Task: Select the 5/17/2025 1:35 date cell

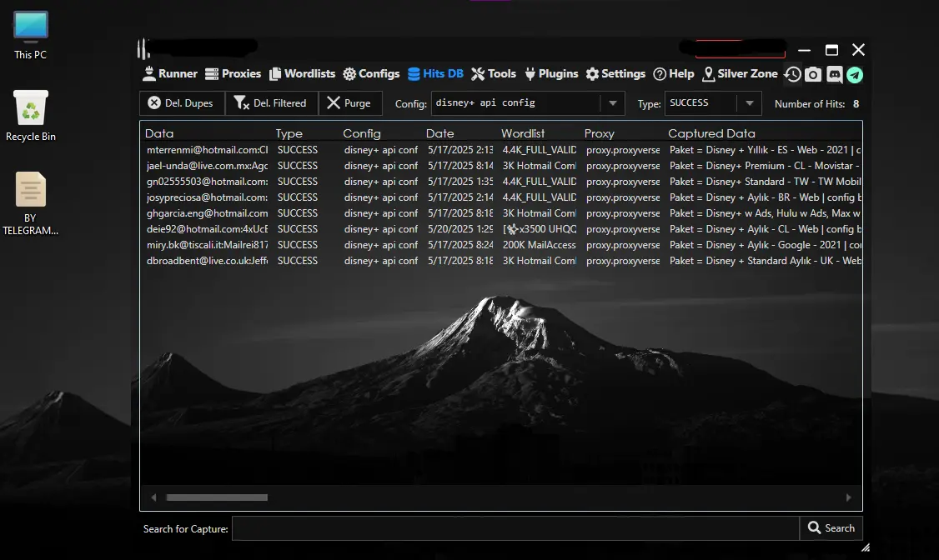Action: pos(460,182)
